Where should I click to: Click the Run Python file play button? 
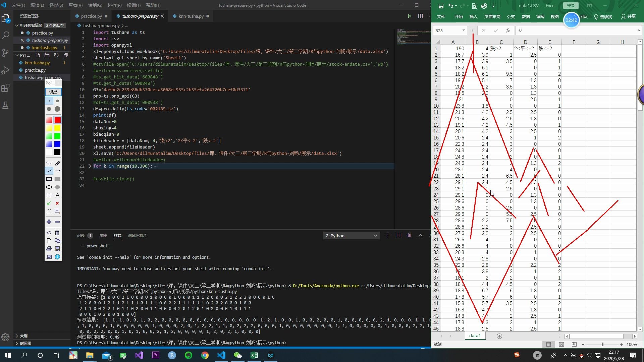click(x=409, y=16)
